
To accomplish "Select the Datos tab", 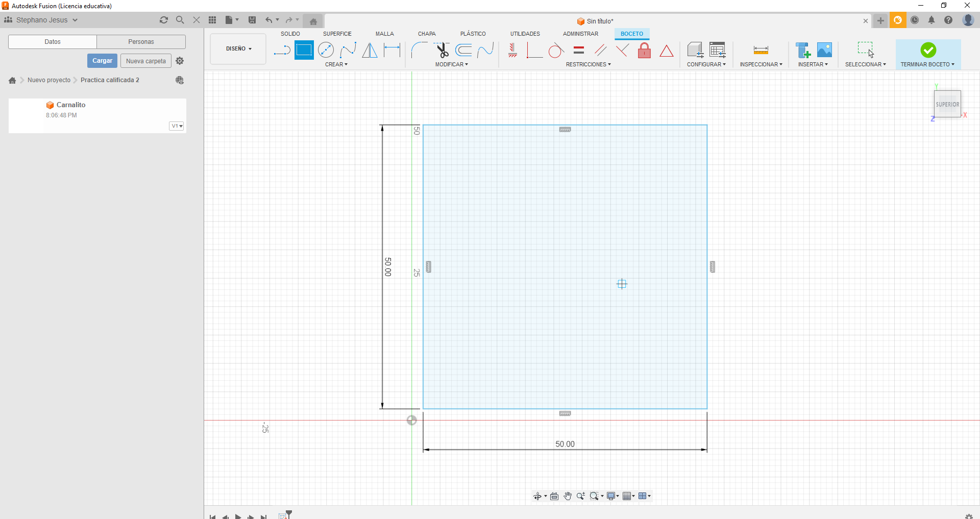I will coord(53,42).
